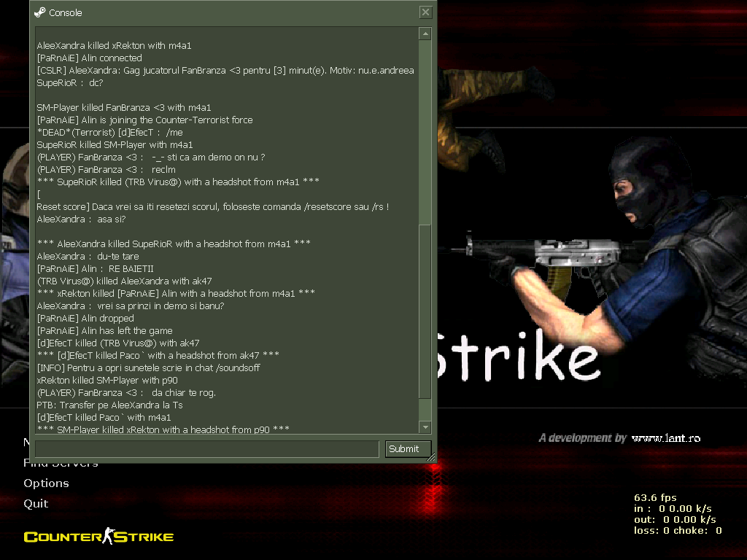The width and height of the screenshot is (747, 560).
Task: Click line 'SupeRioR : dc?'
Action: pyautogui.click(x=69, y=83)
